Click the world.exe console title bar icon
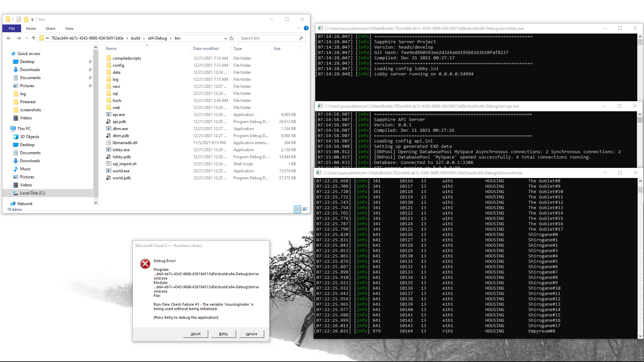This screenshot has height=362, width=644. (319, 173)
